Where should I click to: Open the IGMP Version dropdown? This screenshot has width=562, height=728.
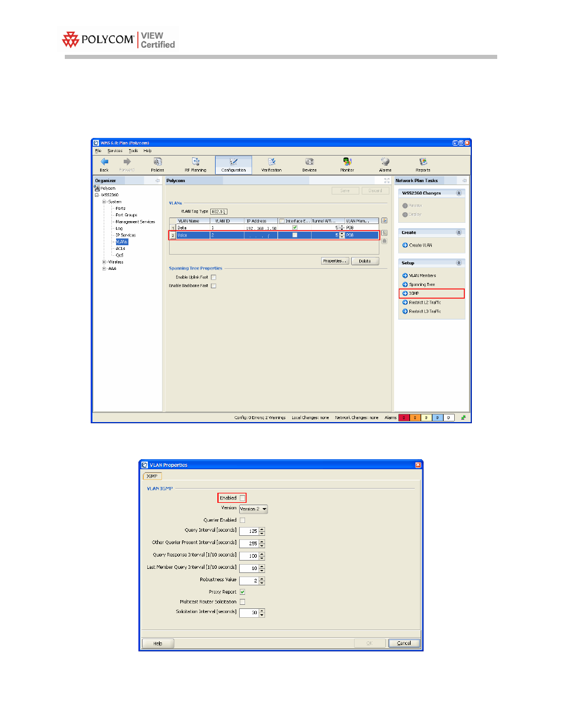click(x=253, y=509)
